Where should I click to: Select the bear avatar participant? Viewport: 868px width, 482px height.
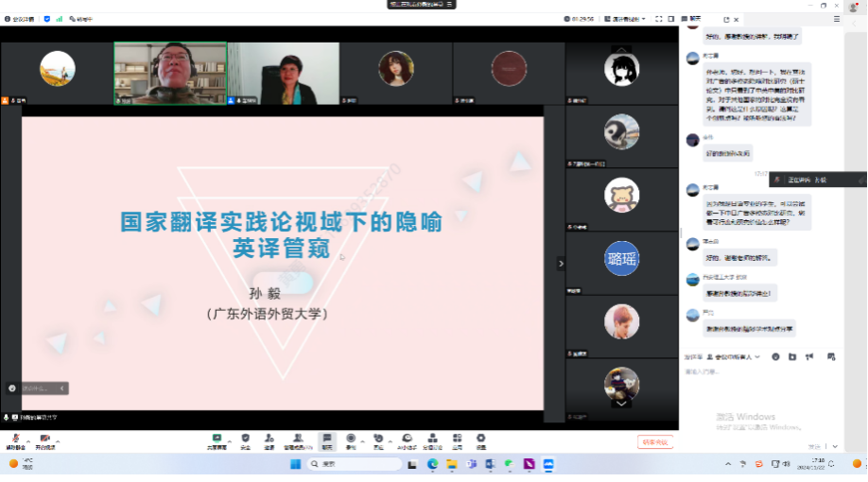pyautogui.click(x=621, y=195)
